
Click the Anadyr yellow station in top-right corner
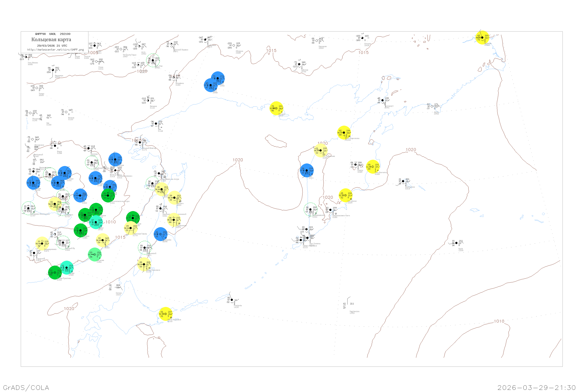(x=482, y=37)
